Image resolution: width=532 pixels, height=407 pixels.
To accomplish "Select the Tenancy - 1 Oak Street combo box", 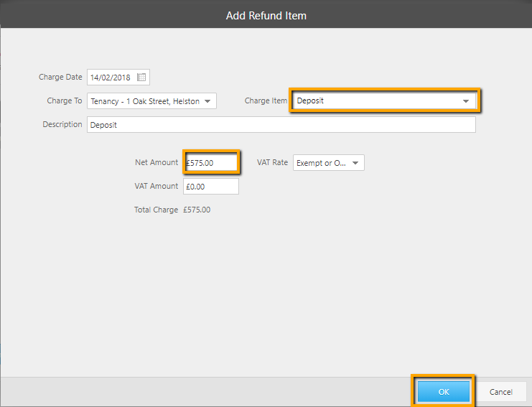I will 151,101.
